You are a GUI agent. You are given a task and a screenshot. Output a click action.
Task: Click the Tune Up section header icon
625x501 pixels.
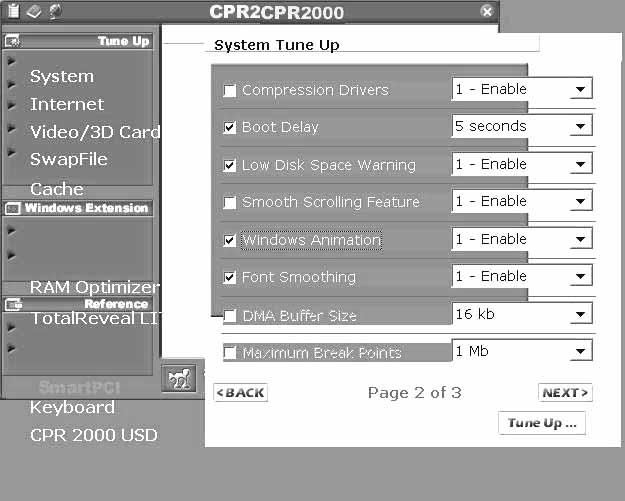pyautogui.click(x=13, y=42)
